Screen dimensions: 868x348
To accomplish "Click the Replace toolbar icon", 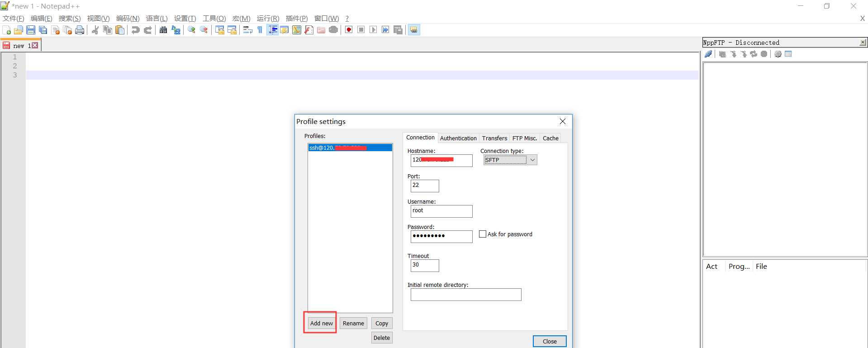I will coord(176,30).
